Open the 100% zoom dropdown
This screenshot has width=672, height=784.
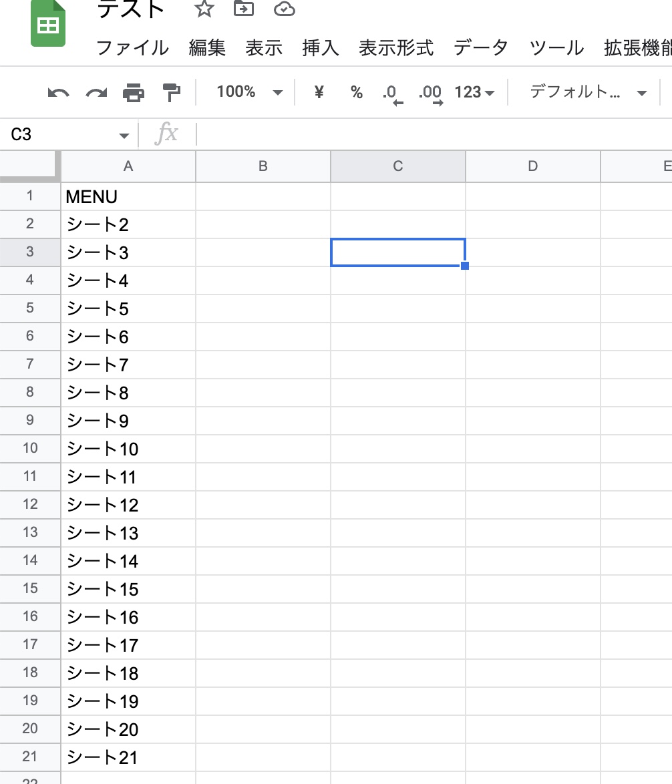coord(249,92)
